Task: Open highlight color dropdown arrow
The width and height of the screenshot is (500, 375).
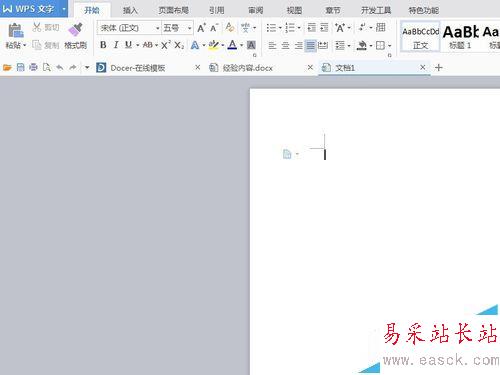Action: [223, 45]
